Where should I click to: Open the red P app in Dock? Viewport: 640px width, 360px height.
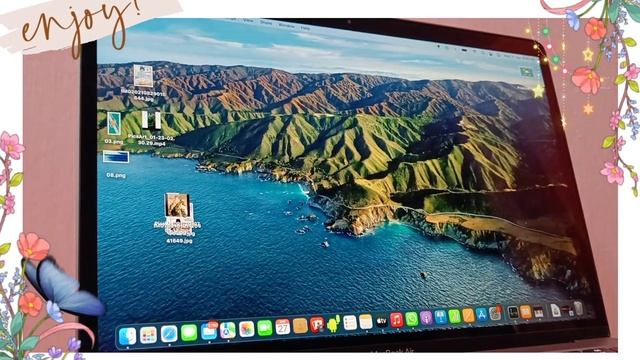pos(317,325)
